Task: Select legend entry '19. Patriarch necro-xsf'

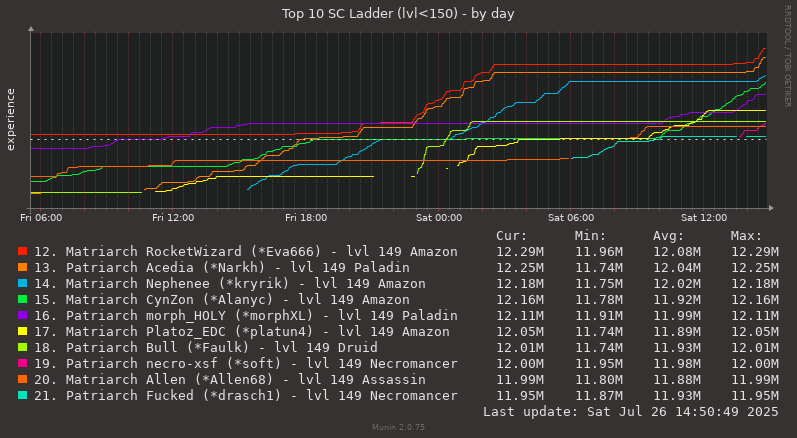Action: pyautogui.click(x=246, y=363)
